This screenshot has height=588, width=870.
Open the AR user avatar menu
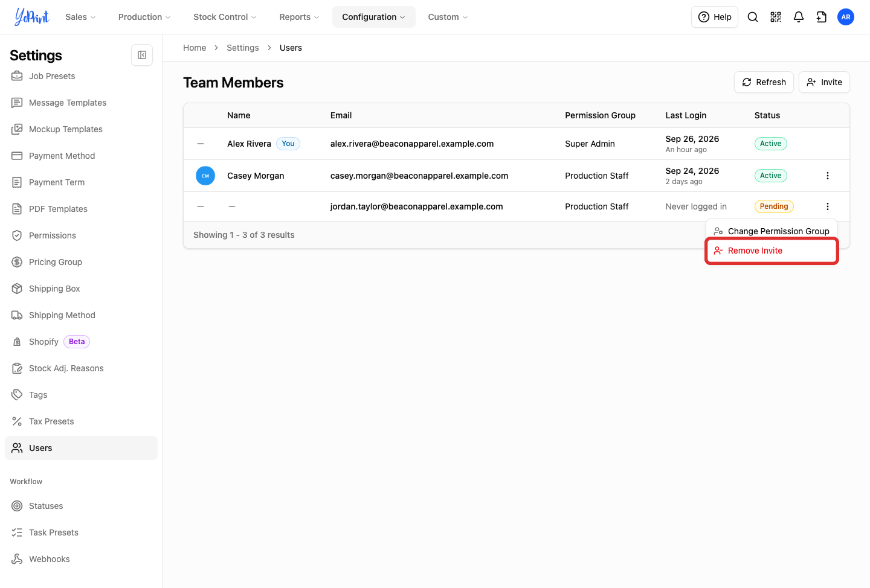pos(846,17)
